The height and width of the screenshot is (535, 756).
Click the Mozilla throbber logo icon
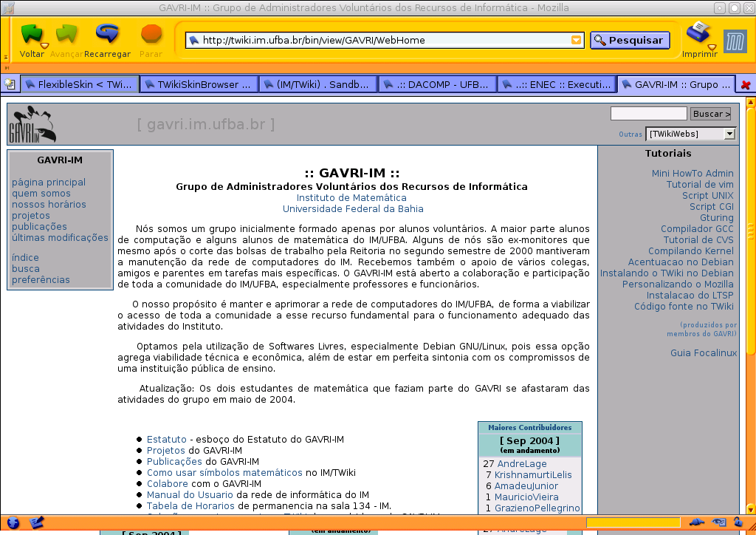click(x=735, y=41)
